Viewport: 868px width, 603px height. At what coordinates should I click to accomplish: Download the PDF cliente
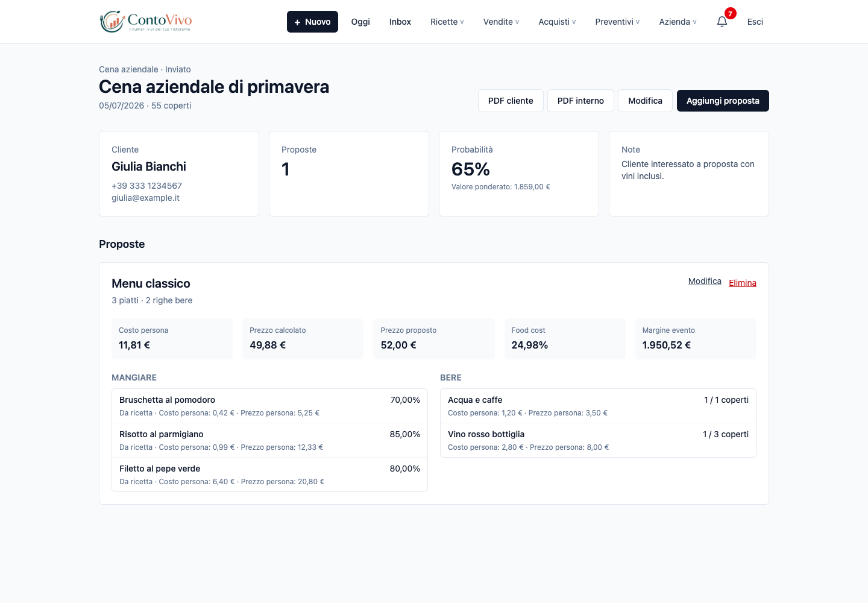point(511,101)
